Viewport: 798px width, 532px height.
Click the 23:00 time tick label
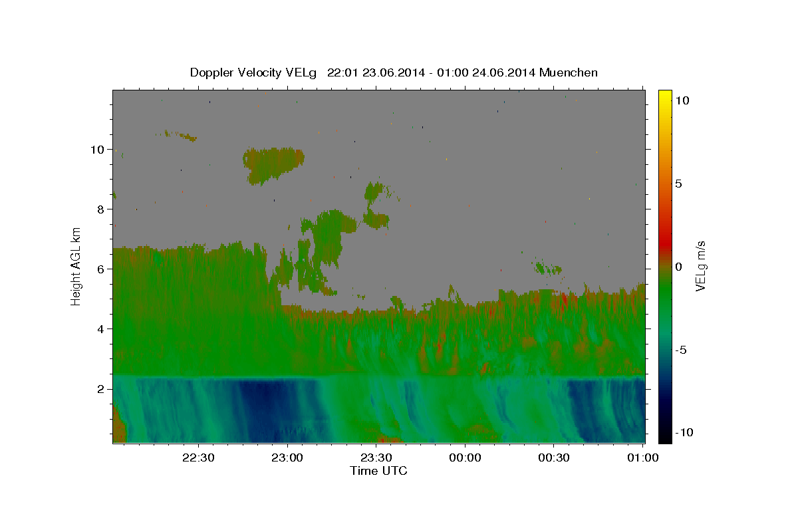(x=287, y=458)
